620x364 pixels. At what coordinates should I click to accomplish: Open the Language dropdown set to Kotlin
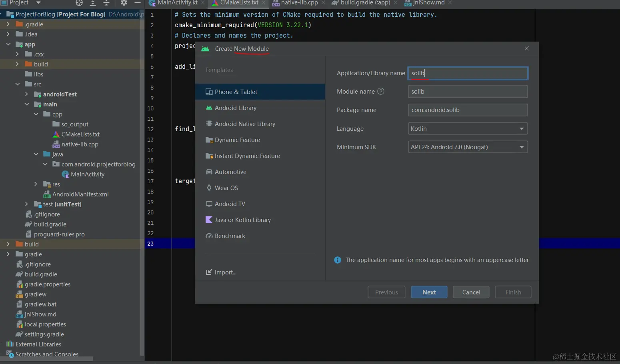468,128
